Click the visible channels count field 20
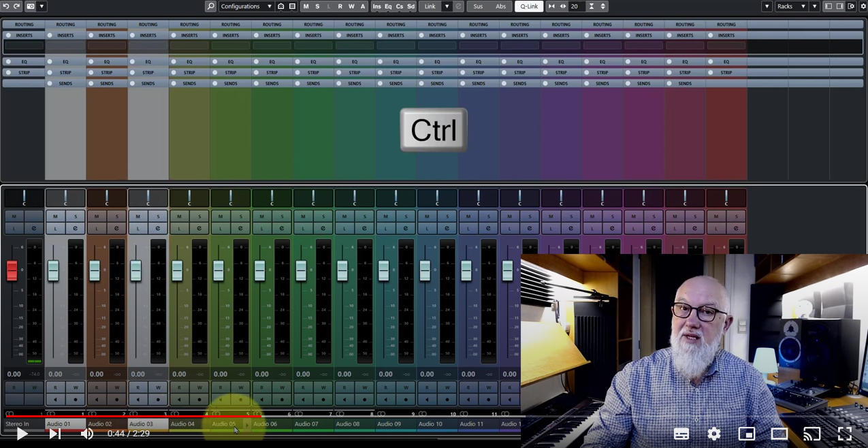 (577, 6)
